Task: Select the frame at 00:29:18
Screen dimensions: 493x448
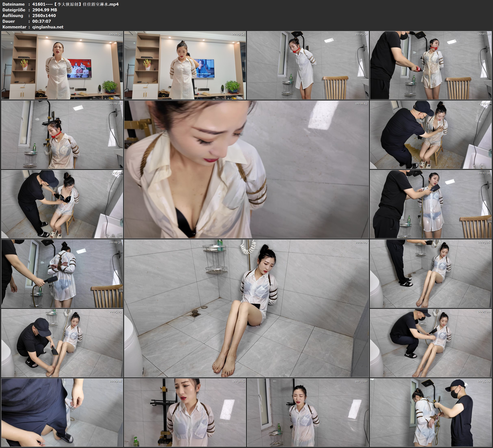Action: tap(62, 412)
